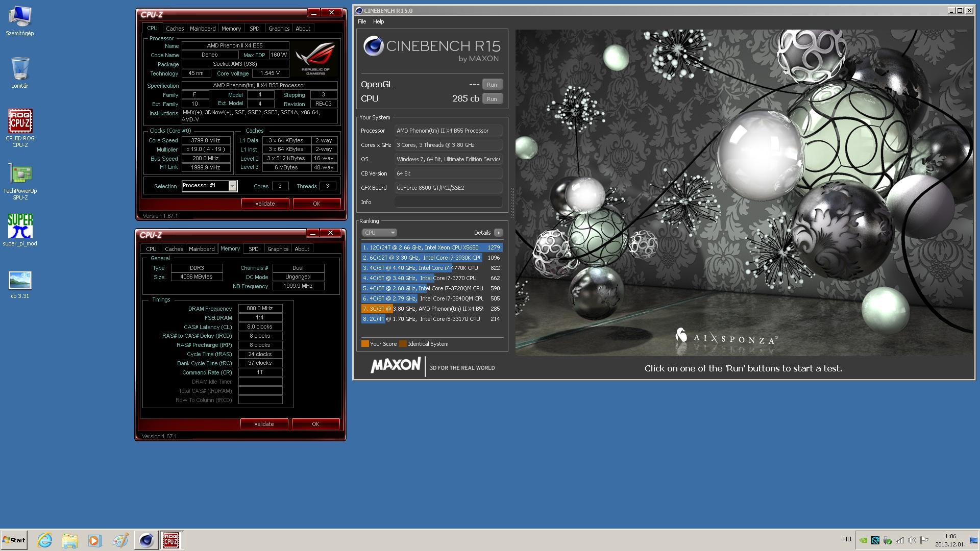The height and width of the screenshot is (551, 980).
Task: Click the DRAM Frequency value 800.0 MHz
Action: pyautogui.click(x=260, y=308)
